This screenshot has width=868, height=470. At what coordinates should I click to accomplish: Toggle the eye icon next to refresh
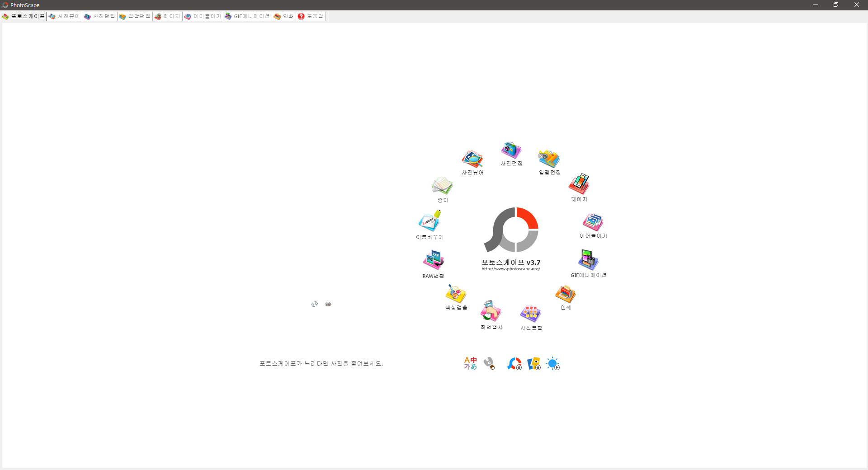328,304
